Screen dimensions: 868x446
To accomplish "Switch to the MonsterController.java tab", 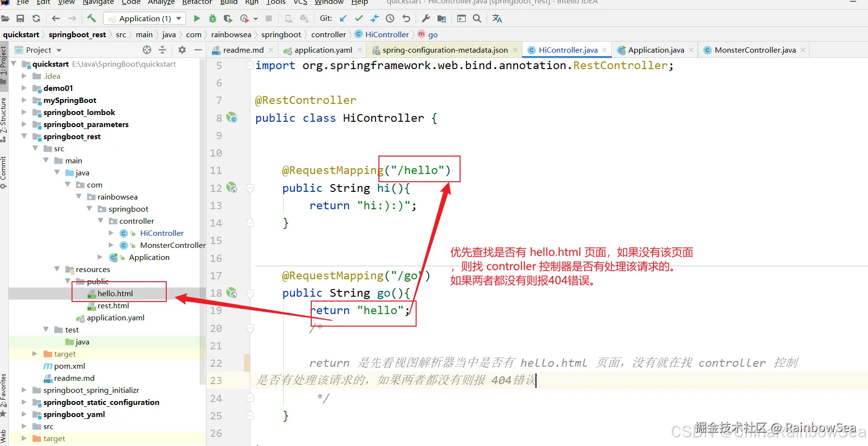I will [754, 50].
